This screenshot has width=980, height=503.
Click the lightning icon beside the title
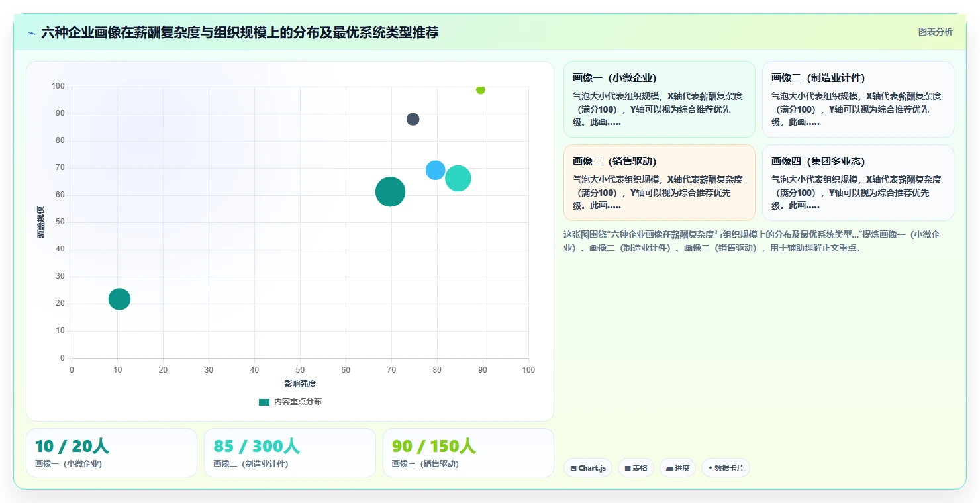pyautogui.click(x=31, y=33)
